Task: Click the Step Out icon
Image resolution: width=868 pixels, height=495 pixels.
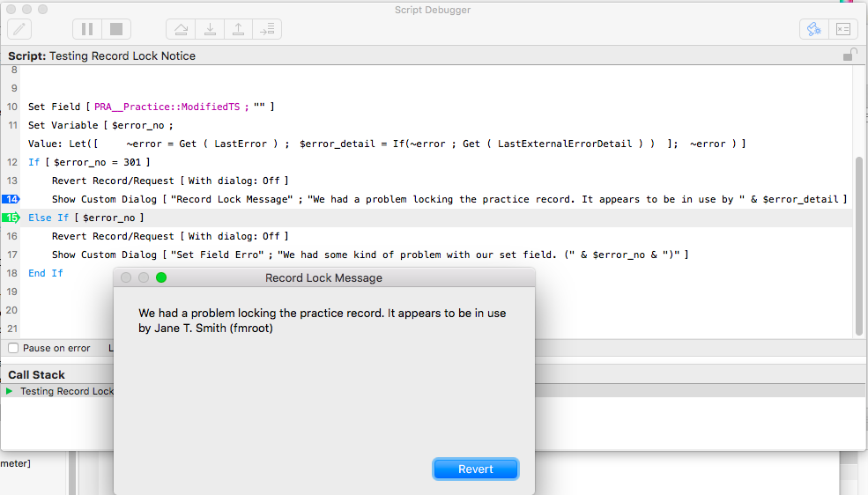Action: [x=239, y=29]
